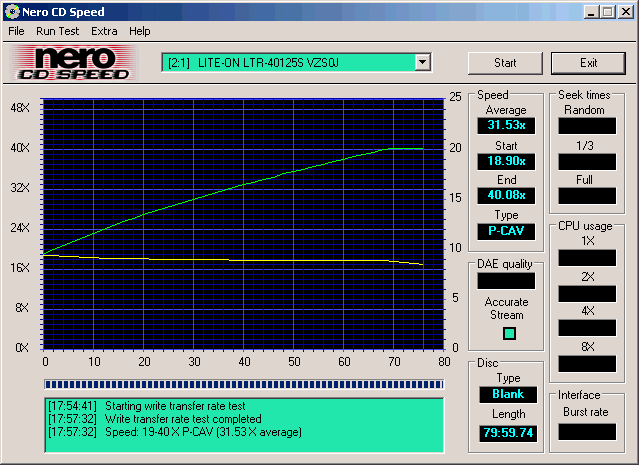Click the 48X label on speed axis

coord(20,108)
